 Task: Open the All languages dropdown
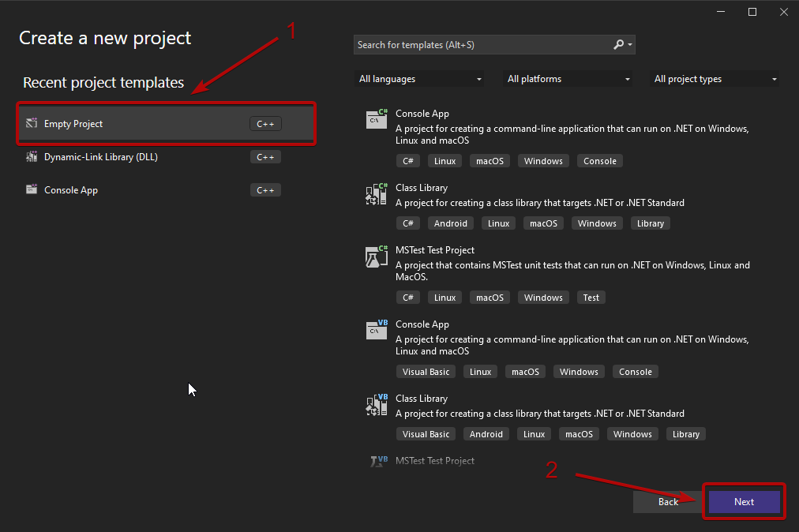[420, 79]
